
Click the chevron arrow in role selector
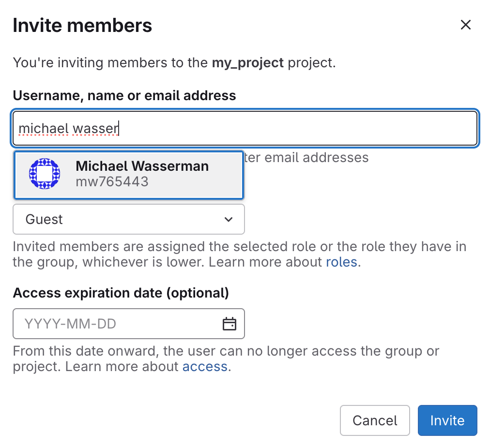coord(229,220)
